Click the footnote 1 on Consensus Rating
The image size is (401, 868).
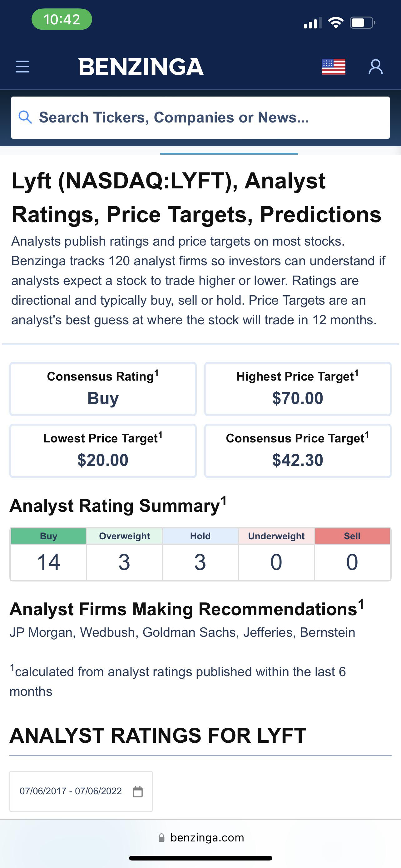coord(157,372)
